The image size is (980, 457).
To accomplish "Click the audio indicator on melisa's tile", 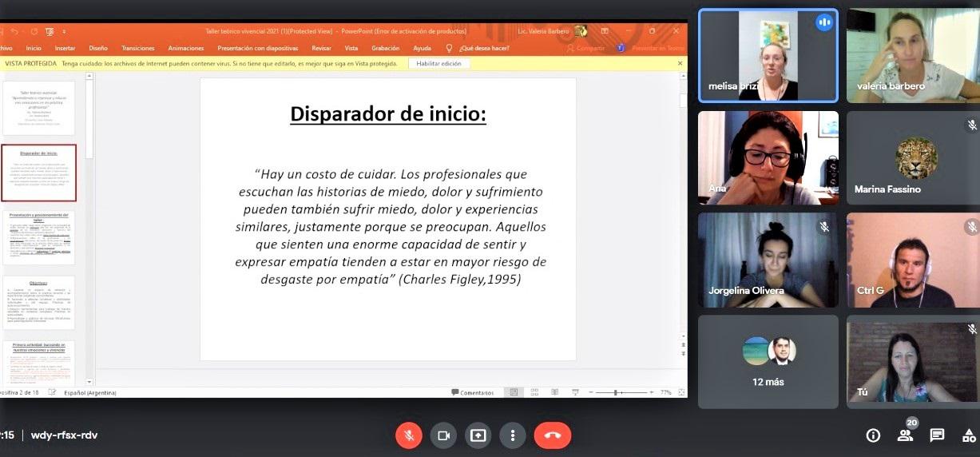I will (824, 22).
